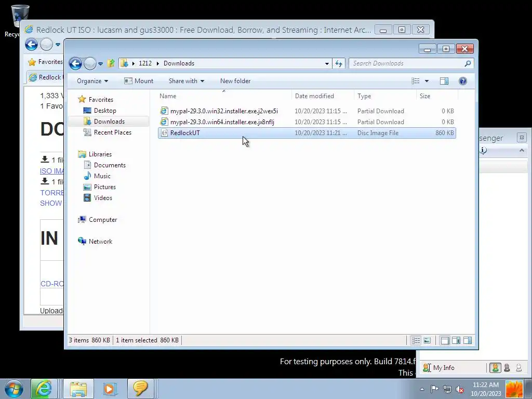Viewport: 532px width, 399px height.
Task: Toggle details pane layout button in status bar
Action: 456,340
